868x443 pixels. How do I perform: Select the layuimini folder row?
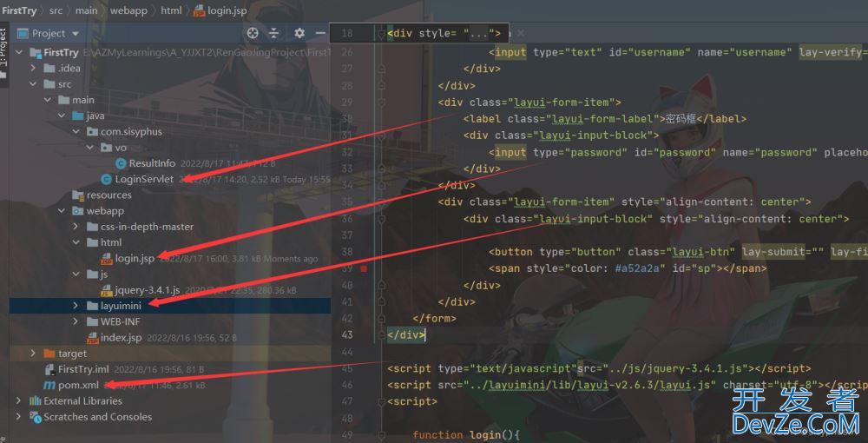pos(170,306)
